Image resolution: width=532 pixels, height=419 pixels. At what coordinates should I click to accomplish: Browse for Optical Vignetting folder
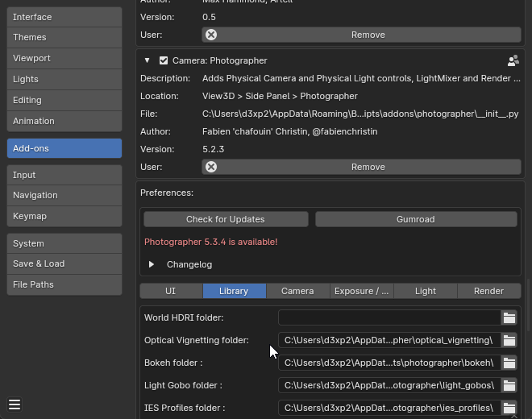coord(509,340)
